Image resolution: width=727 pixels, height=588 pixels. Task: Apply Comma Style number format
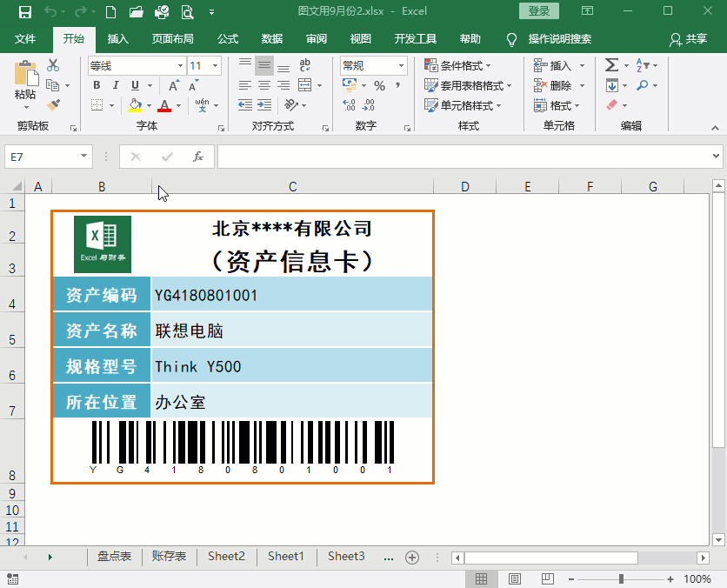pos(397,86)
